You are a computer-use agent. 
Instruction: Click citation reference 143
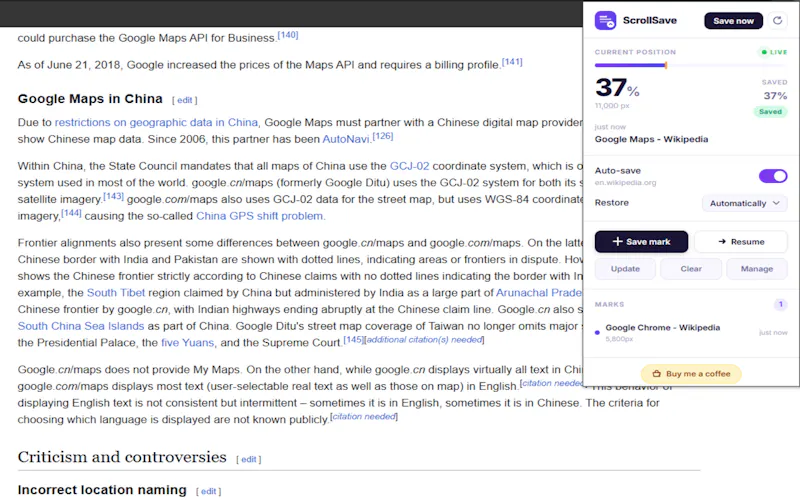point(113,196)
